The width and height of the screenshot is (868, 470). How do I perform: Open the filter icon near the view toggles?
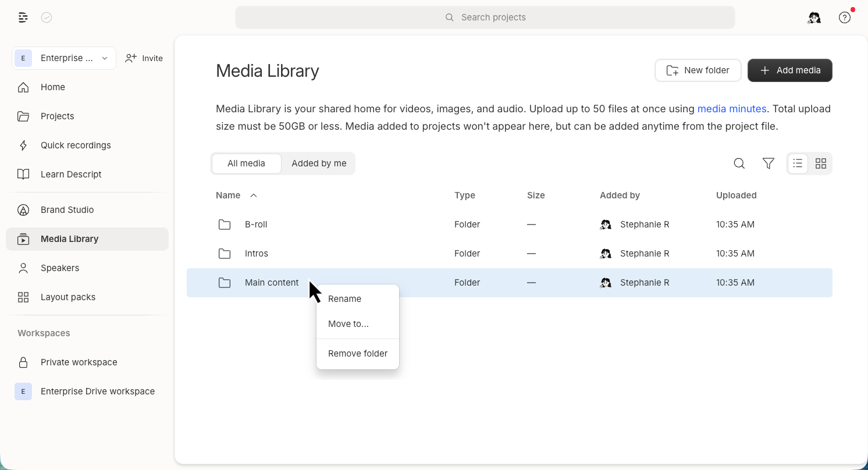[769, 163]
